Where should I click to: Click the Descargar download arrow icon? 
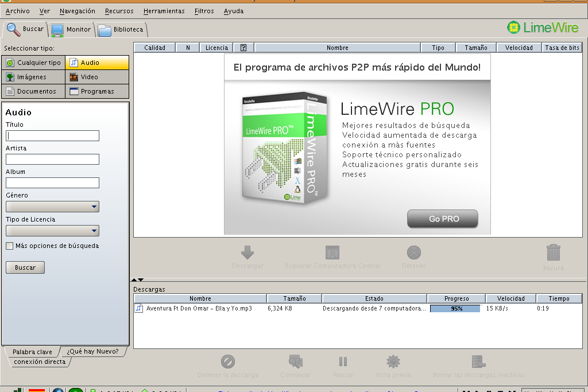click(247, 253)
